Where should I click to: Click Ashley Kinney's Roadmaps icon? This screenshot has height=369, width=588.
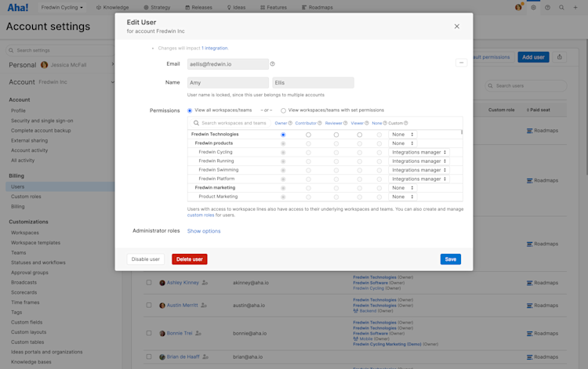(529, 283)
